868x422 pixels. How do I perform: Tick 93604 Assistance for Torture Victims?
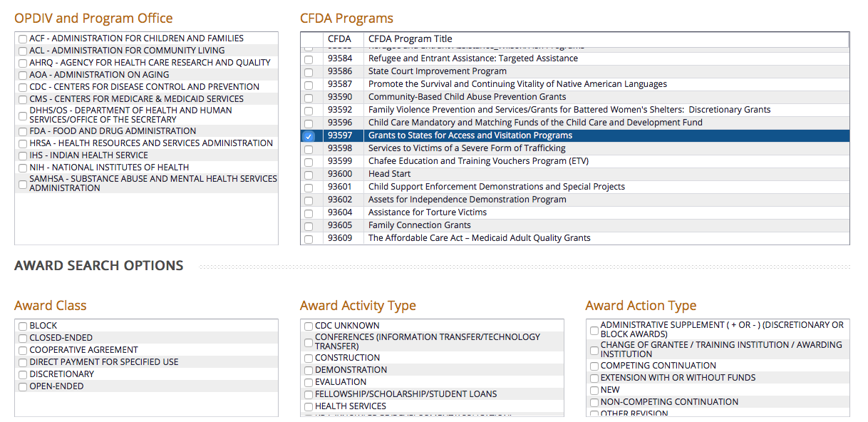pyautogui.click(x=309, y=213)
